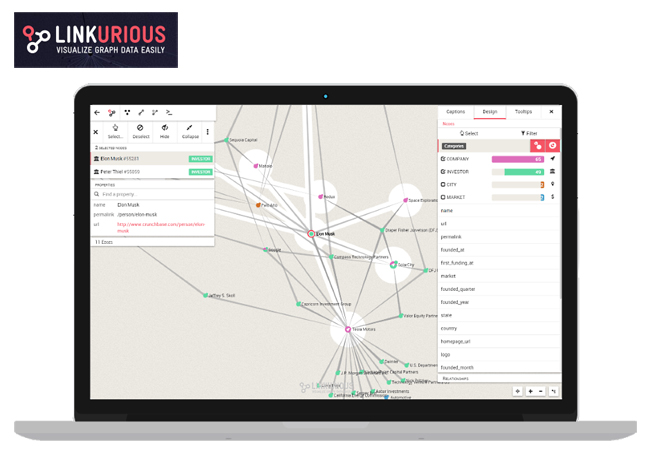The image size is (650, 449).
Task: Click the orange CITY color bar
Action: click(x=542, y=185)
